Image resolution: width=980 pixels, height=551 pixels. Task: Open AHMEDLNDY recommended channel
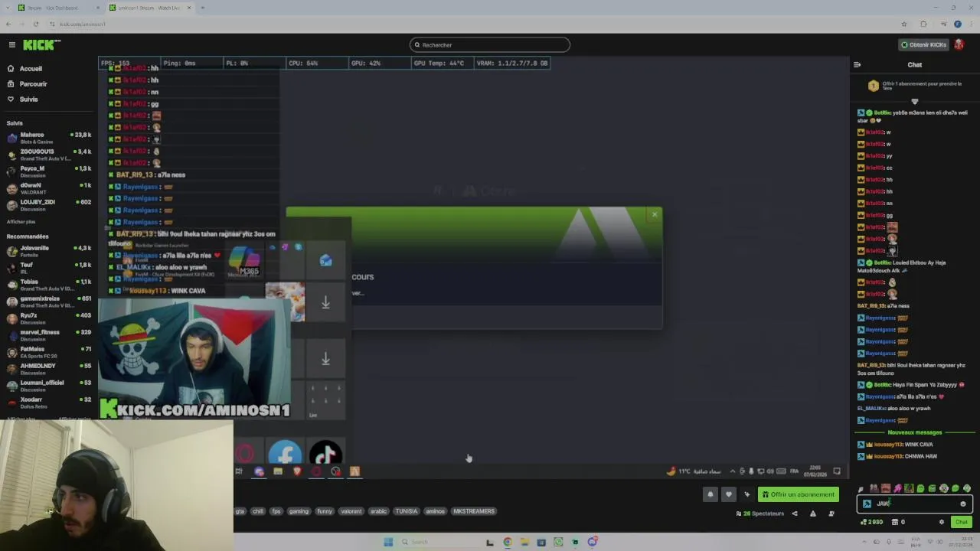[49, 369]
